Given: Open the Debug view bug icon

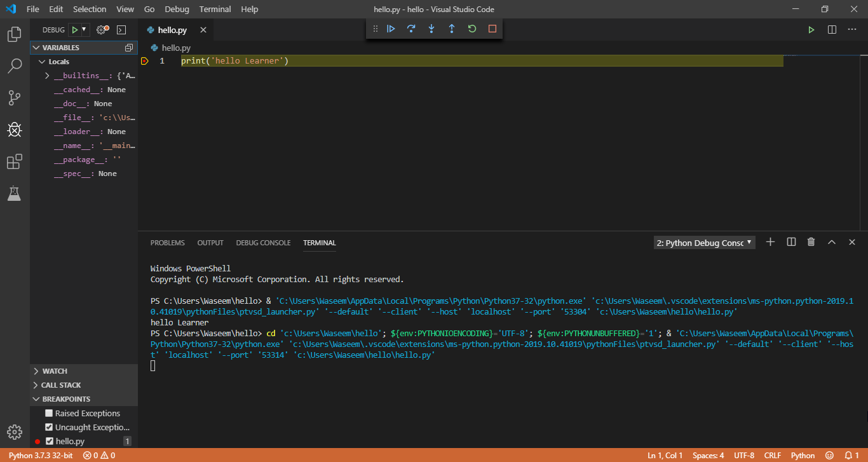Looking at the screenshot, I should (x=14, y=130).
